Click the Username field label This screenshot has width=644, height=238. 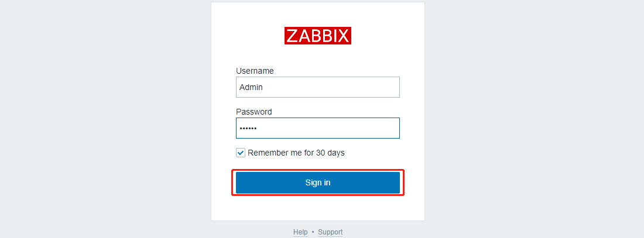pyautogui.click(x=255, y=71)
